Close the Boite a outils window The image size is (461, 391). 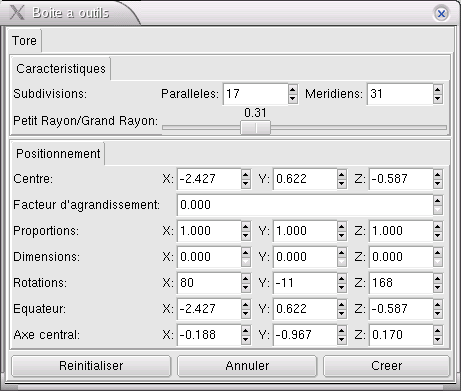click(x=441, y=14)
